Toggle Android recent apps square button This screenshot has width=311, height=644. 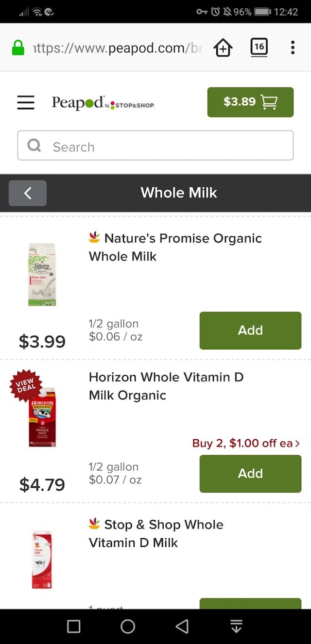click(73, 626)
